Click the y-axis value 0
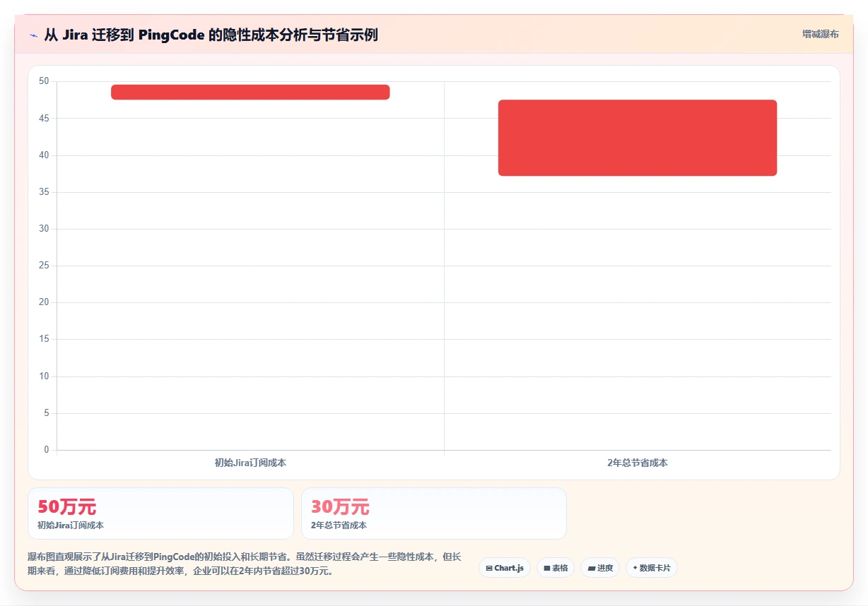 point(47,450)
